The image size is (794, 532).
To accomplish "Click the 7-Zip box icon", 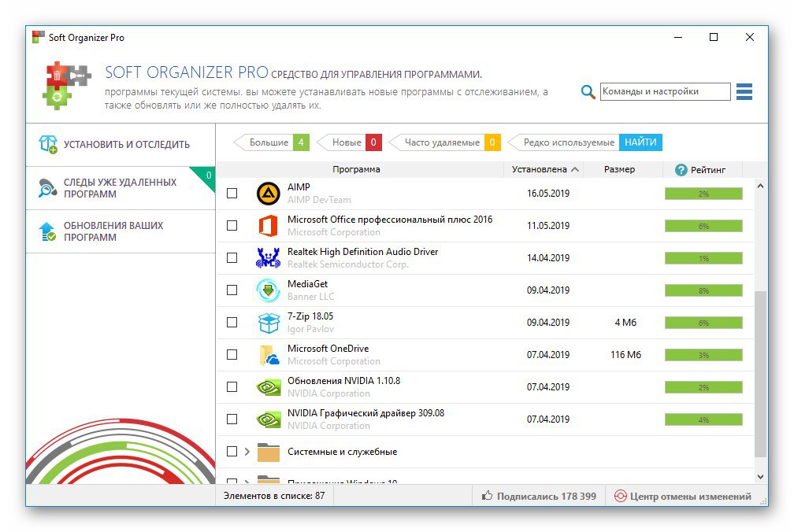I will [x=269, y=323].
